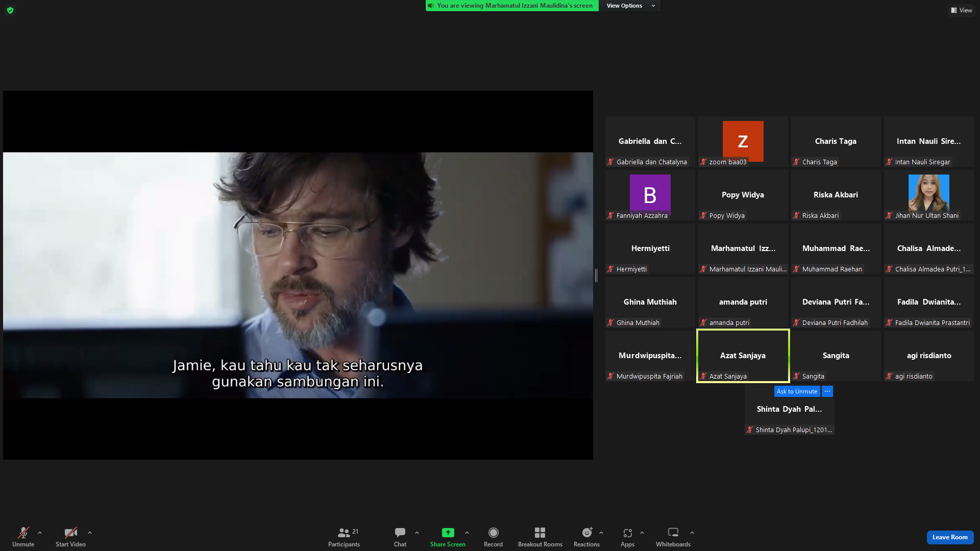
Task: Click the muted mic icon for Charis Taga
Action: pyautogui.click(x=796, y=162)
